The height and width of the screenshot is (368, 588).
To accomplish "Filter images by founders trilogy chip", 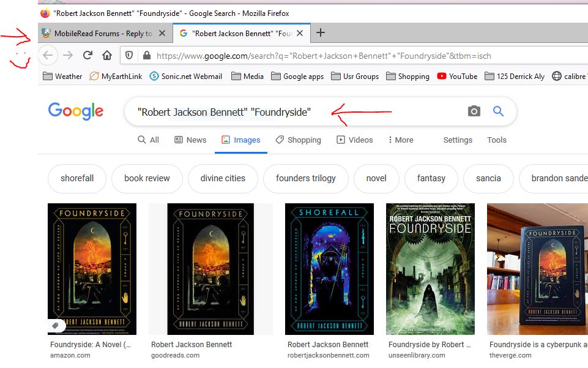I will click(305, 178).
